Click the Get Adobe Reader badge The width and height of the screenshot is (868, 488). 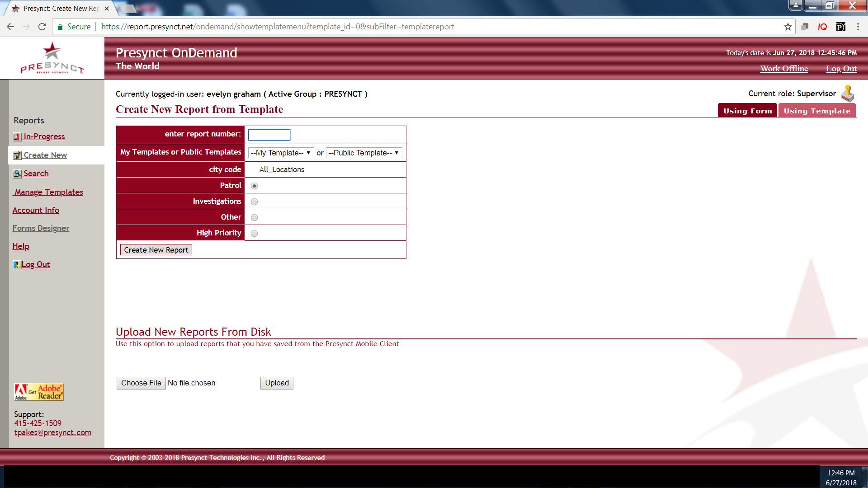click(x=39, y=392)
